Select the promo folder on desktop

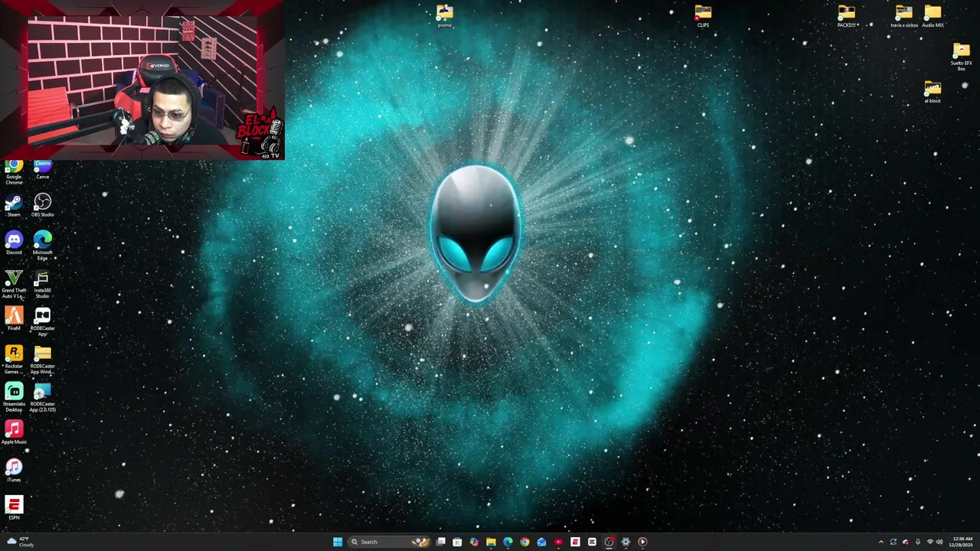point(445,15)
